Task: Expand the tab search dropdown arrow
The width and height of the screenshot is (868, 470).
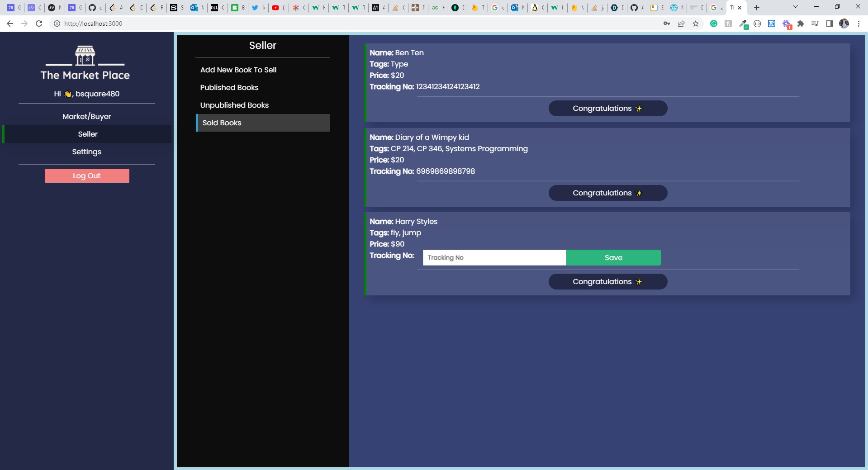Action: [x=796, y=7]
